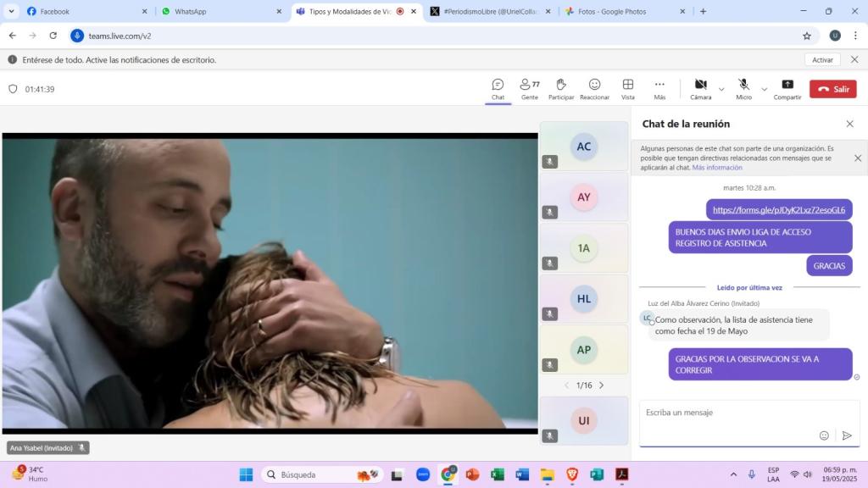Click the send message arrow icon

click(x=846, y=435)
